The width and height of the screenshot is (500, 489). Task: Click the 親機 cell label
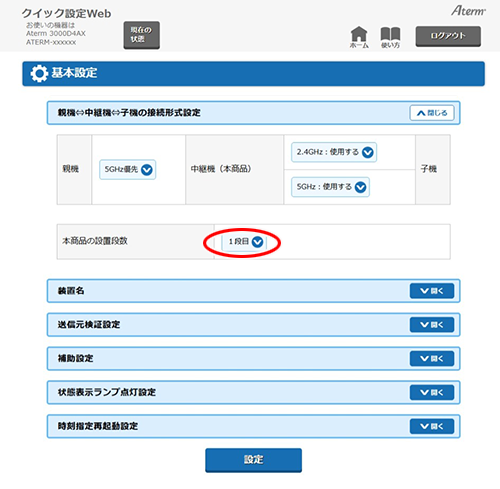tap(71, 169)
